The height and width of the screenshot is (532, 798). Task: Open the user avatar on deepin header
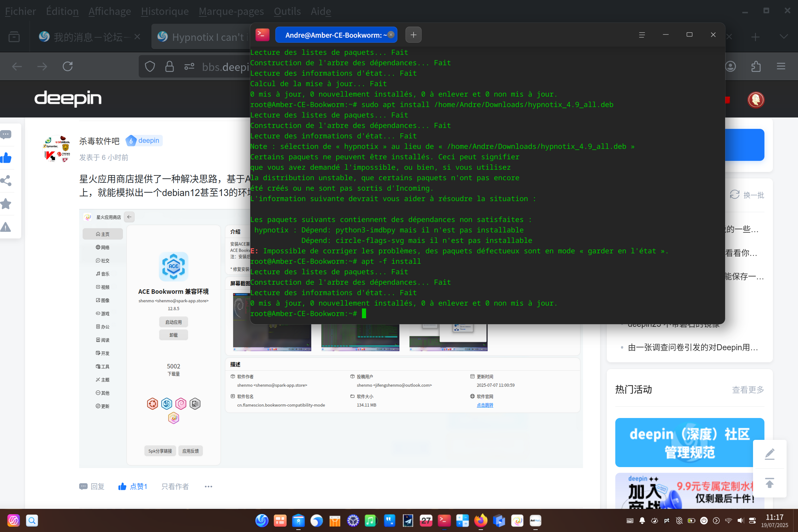tap(756, 100)
